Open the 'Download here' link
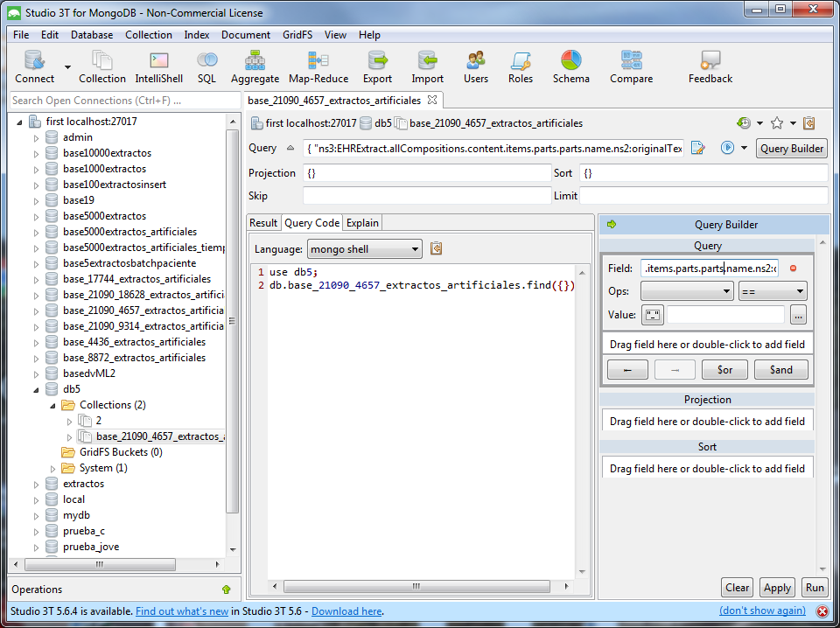840x628 pixels. tap(346, 611)
